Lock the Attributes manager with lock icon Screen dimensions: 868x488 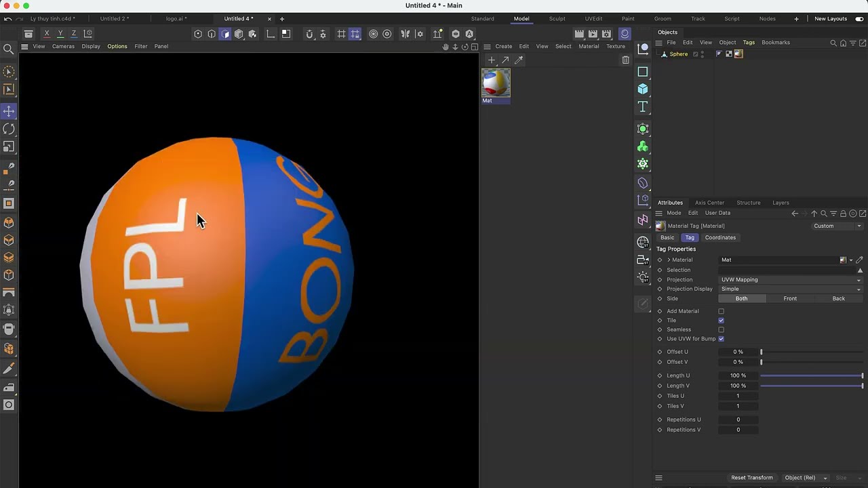click(x=843, y=213)
